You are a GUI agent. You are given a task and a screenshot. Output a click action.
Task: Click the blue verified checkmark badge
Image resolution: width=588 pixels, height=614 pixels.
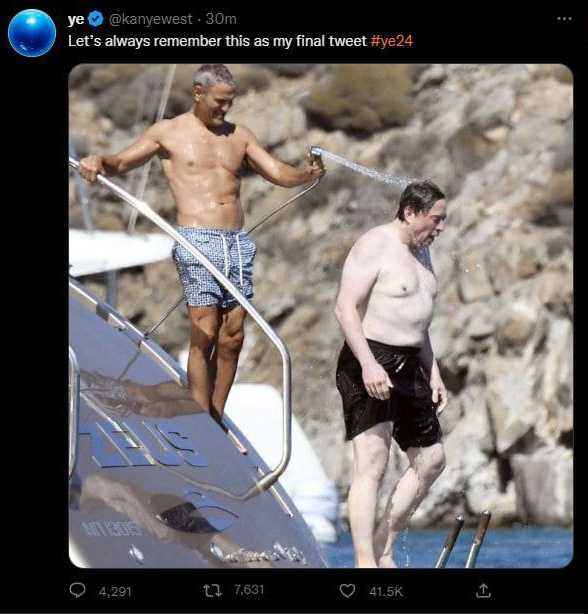click(96, 19)
